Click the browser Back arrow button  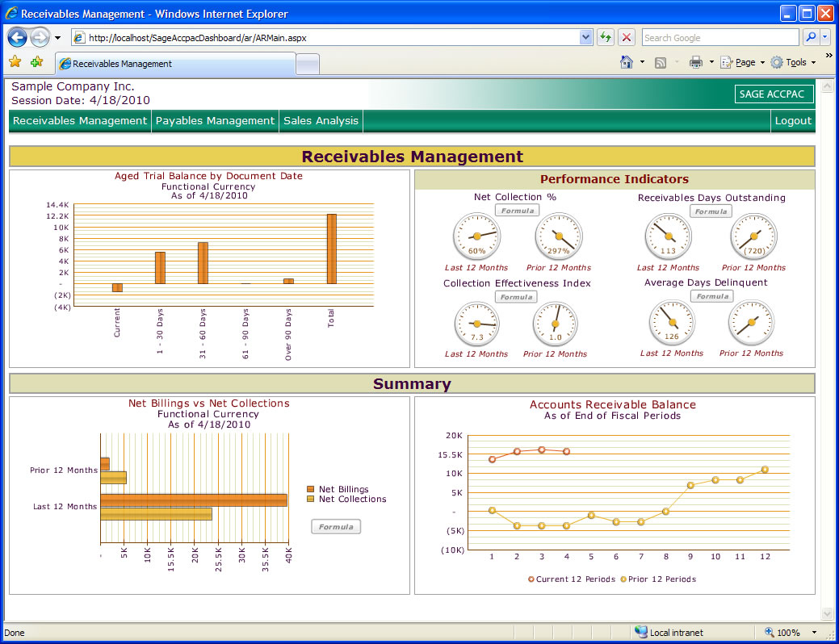[x=18, y=37]
